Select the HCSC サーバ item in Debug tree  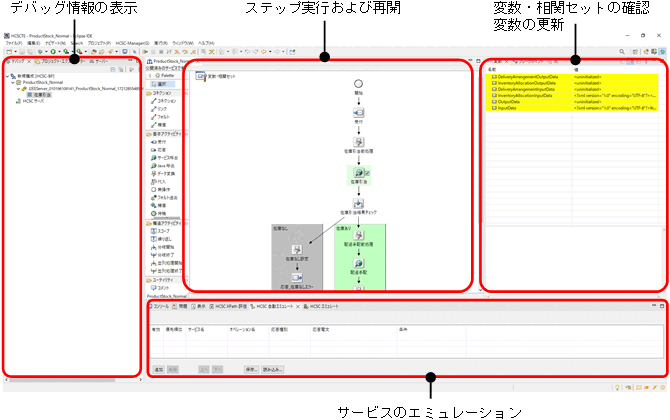(30, 101)
